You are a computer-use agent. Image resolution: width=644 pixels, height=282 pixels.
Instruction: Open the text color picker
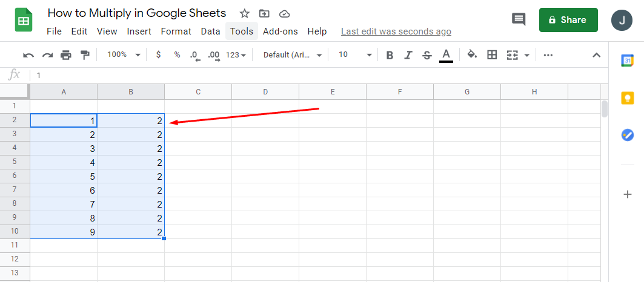pos(446,55)
